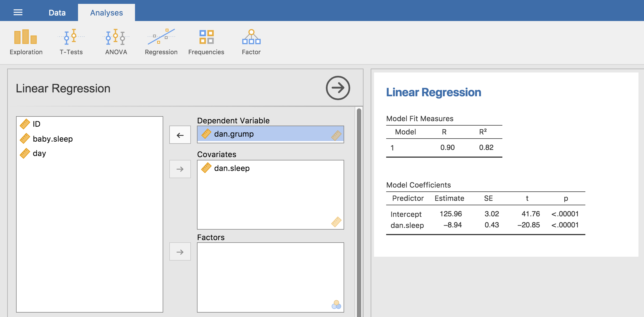Click the R value 0.90

click(x=447, y=147)
